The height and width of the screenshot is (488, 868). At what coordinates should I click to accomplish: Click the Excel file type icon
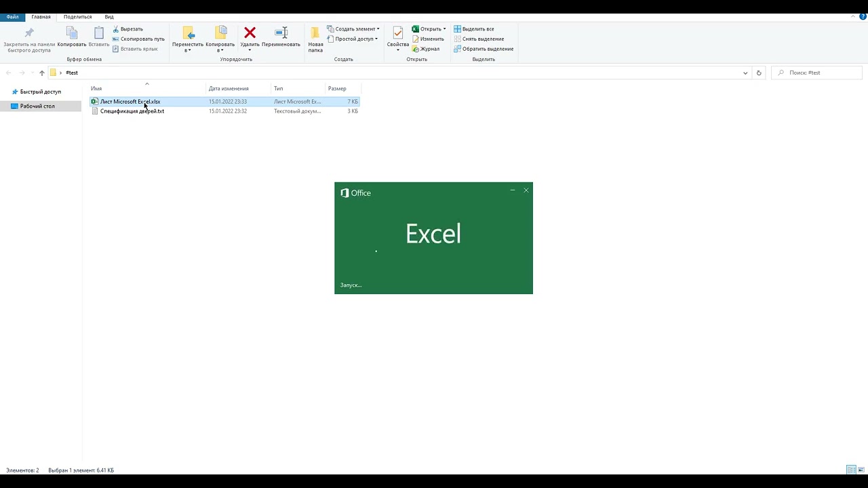click(95, 102)
